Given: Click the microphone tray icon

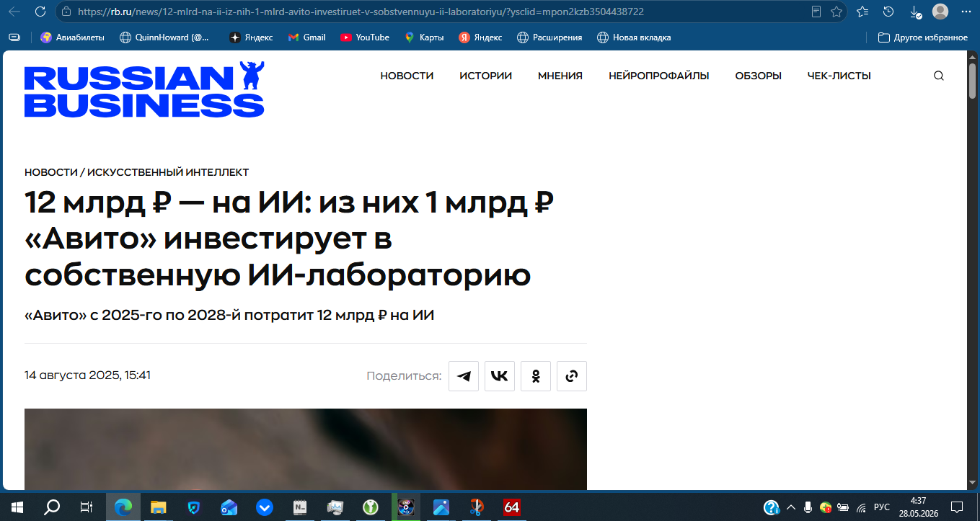Looking at the screenshot, I should tap(808, 507).
